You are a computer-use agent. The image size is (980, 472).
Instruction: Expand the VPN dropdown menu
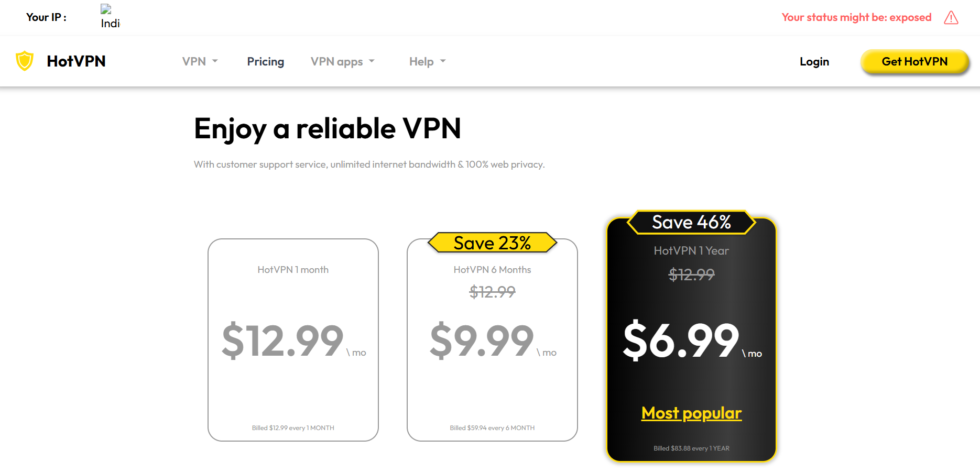point(200,61)
